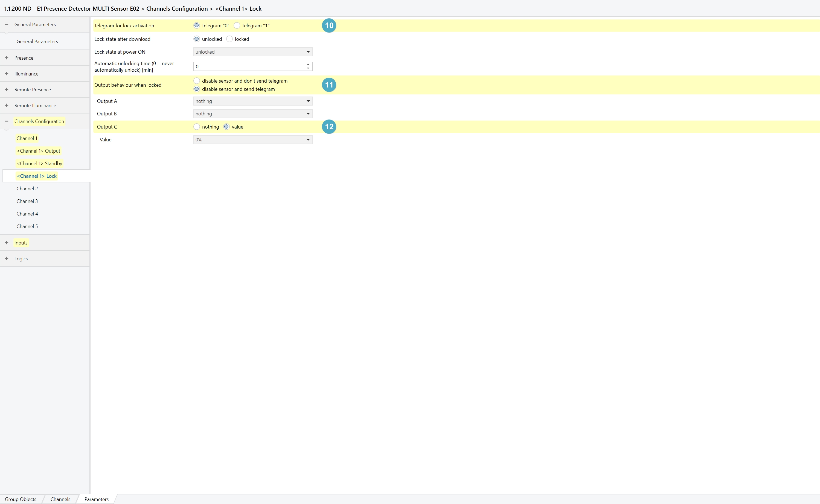The height and width of the screenshot is (504, 820).
Task: Switch to the Group Objects tab
Action: (21, 499)
